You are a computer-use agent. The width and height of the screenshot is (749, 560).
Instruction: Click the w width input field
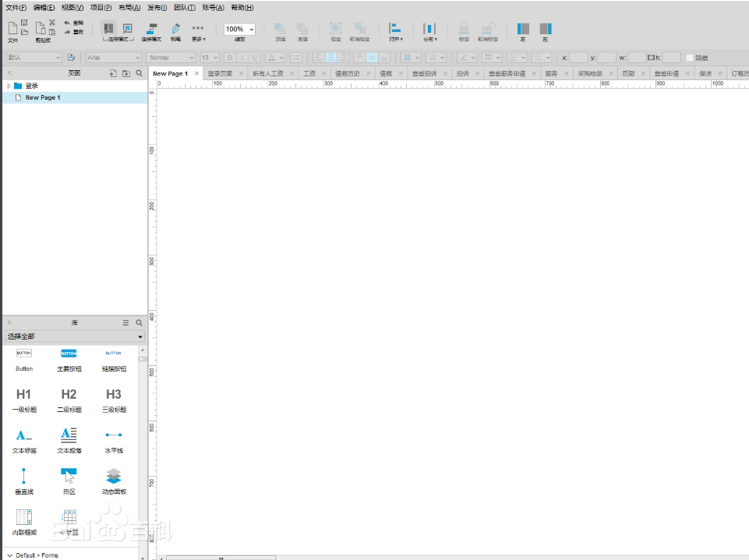click(638, 58)
